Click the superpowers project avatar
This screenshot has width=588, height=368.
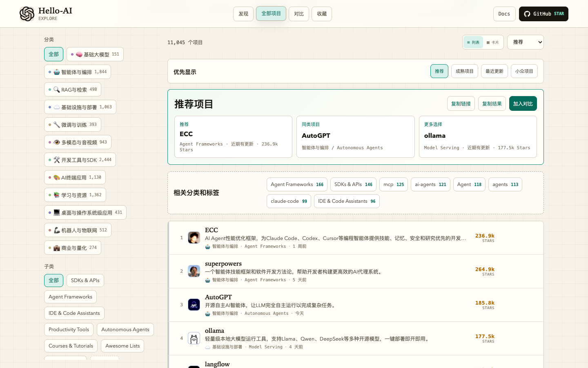tap(194, 271)
